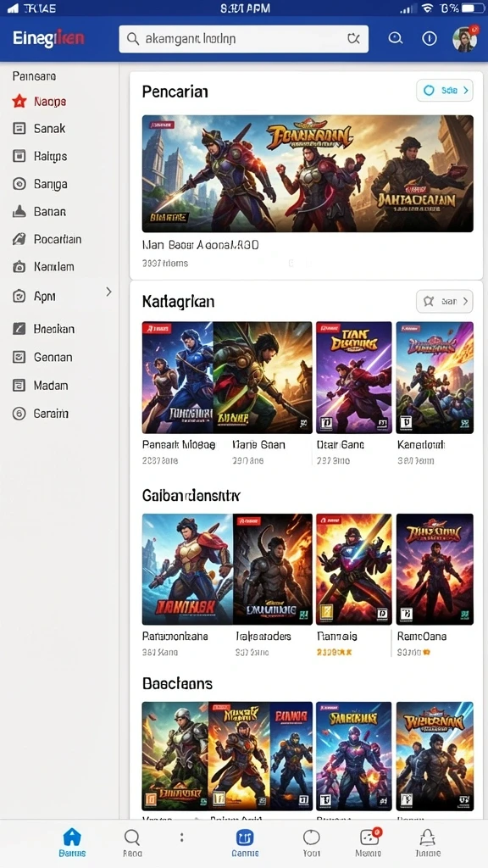Click the Einegiken logo link
The height and width of the screenshot is (868, 488).
coord(48,38)
